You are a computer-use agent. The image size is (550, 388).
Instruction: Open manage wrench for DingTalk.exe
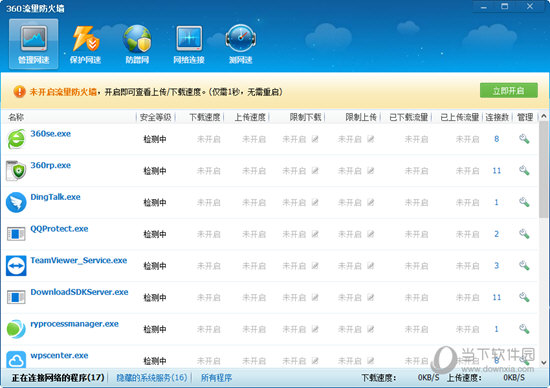[524, 202]
